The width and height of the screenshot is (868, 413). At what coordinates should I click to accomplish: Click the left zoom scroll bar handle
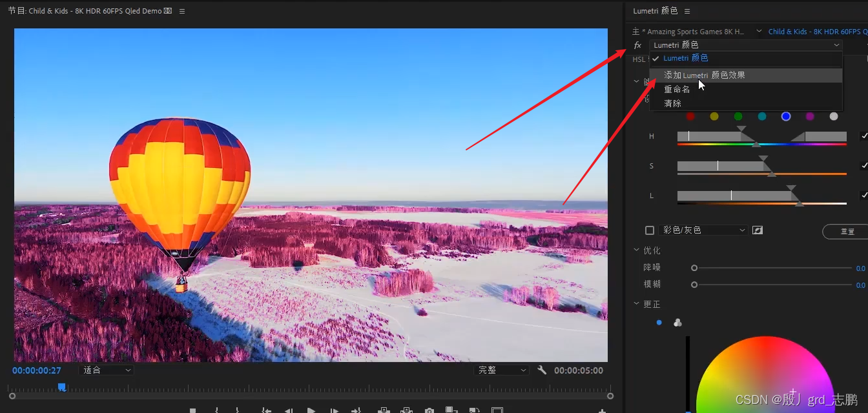tap(12, 396)
